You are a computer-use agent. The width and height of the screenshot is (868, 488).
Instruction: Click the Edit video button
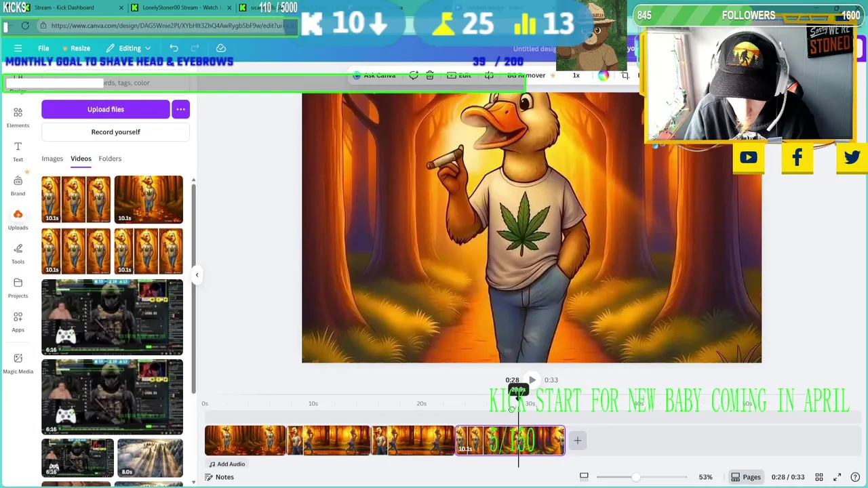click(x=459, y=75)
